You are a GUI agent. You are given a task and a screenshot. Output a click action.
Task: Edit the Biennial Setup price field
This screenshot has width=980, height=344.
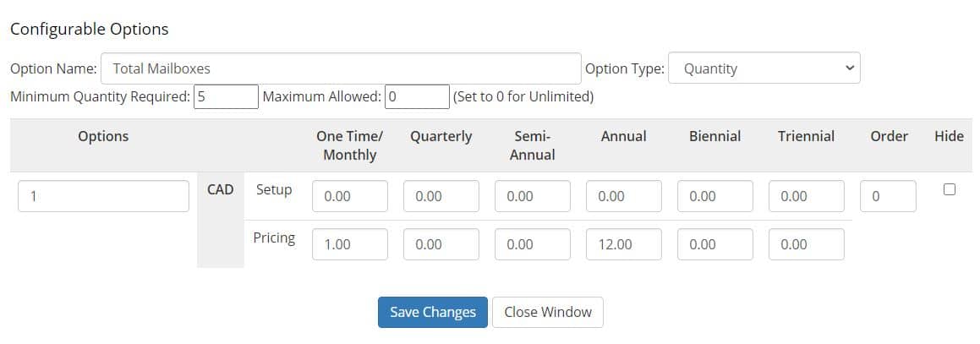pos(715,196)
